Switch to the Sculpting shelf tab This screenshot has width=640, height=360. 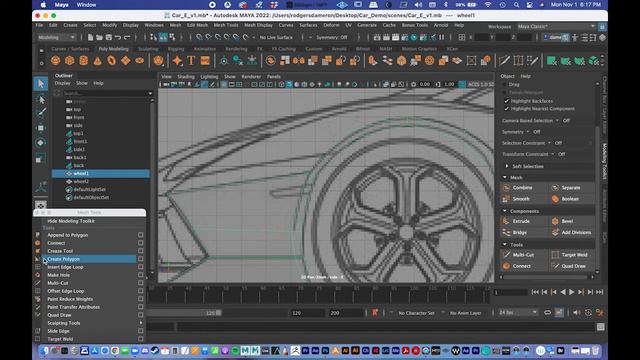pos(148,49)
